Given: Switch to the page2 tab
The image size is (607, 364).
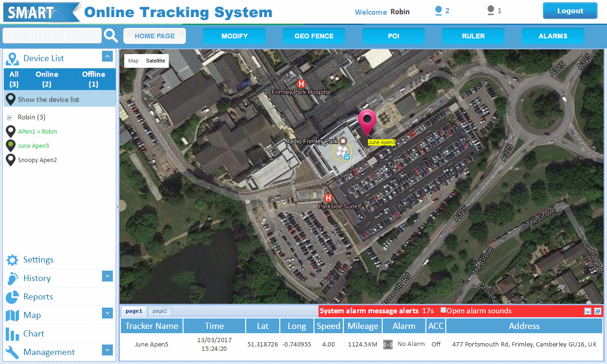Looking at the screenshot, I should [x=159, y=311].
